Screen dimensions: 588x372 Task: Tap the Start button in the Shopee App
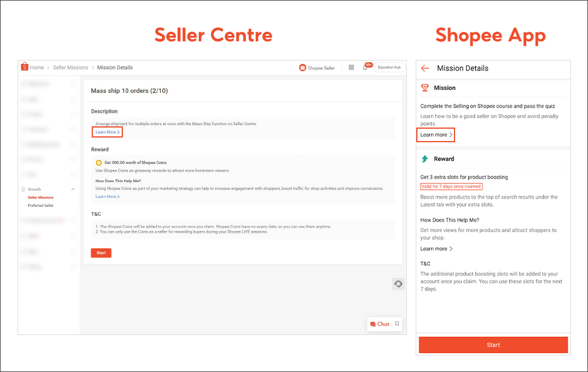click(x=493, y=345)
